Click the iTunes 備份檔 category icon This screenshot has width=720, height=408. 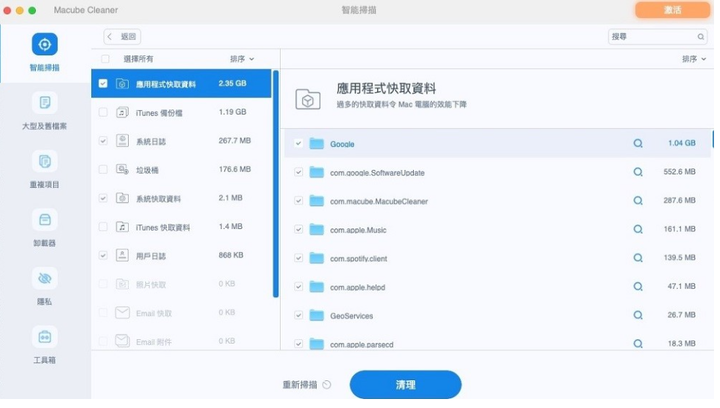click(122, 112)
